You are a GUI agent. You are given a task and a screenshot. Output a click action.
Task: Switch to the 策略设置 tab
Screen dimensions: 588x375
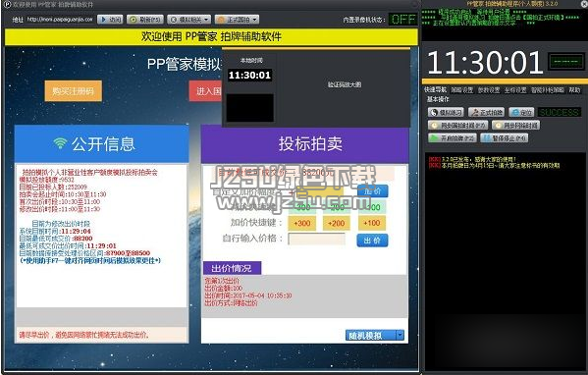click(x=461, y=90)
